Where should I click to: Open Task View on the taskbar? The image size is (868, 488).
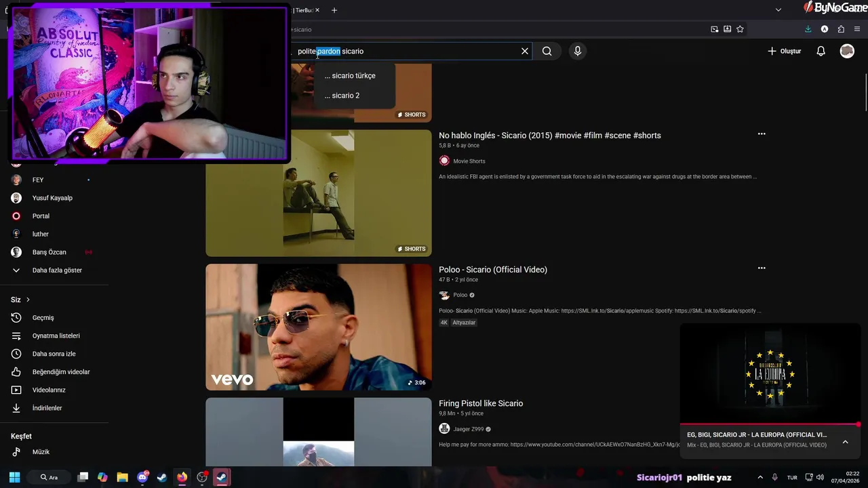click(x=83, y=477)
